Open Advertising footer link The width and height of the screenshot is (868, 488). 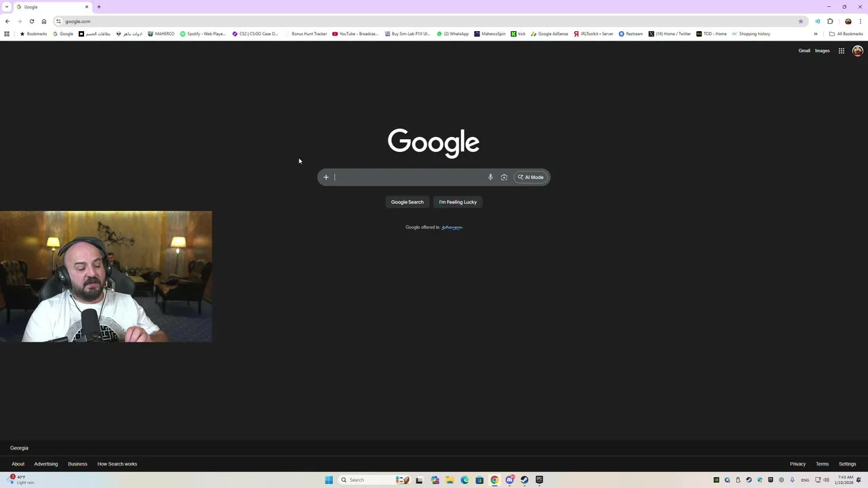46,464
